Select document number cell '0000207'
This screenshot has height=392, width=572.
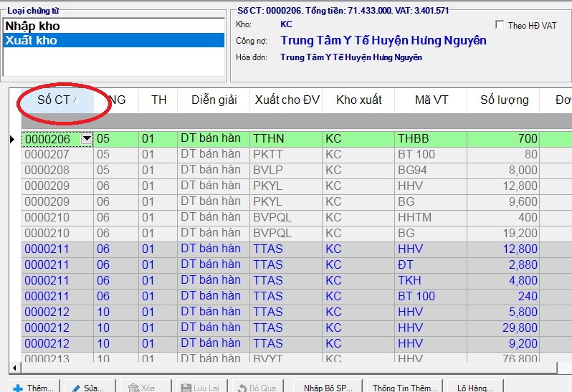[x=57, y=155]
